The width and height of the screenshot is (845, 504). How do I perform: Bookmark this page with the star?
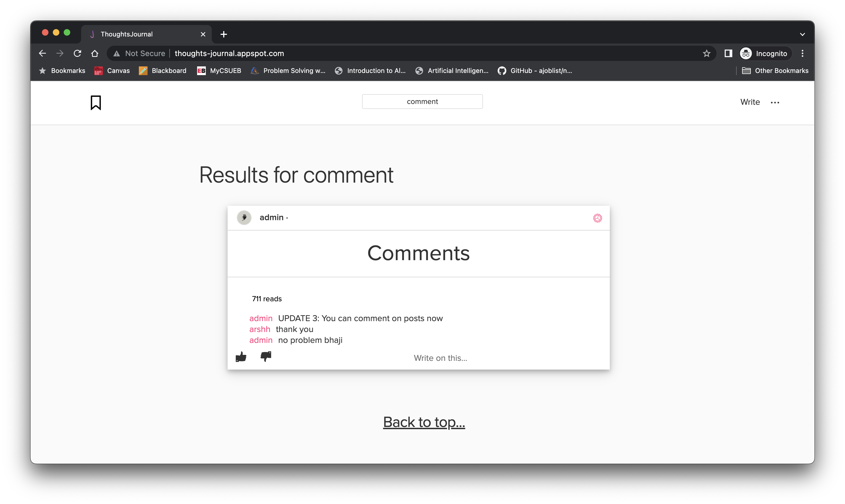[706, 53]
